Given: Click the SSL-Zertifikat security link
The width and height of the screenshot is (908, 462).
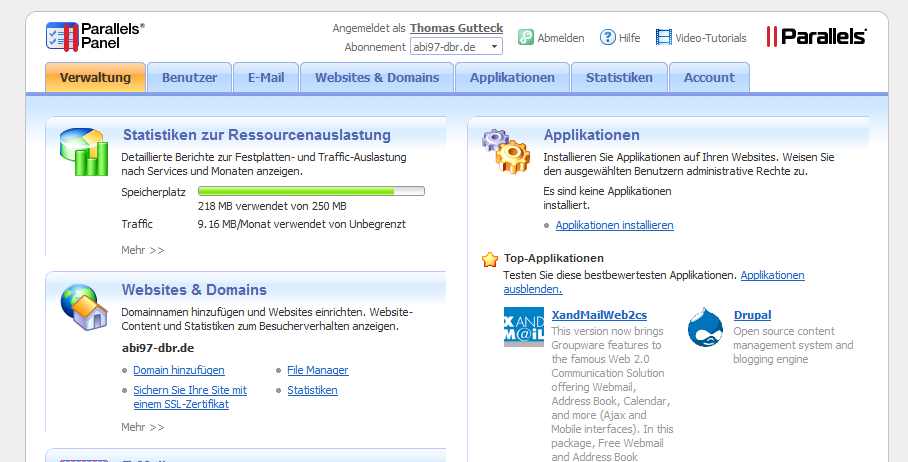Looking at the screenshot, I should [x=190, y=397].
